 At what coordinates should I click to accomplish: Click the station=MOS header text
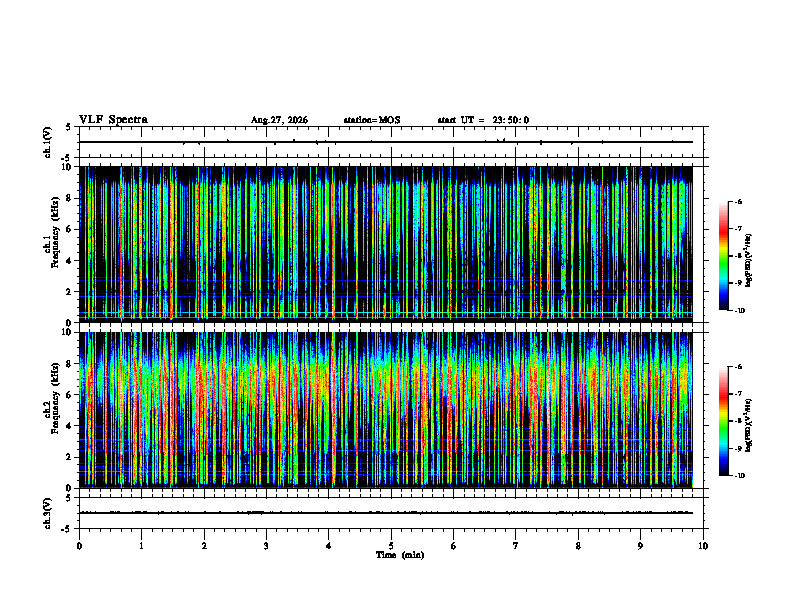[x=372, y=120]
